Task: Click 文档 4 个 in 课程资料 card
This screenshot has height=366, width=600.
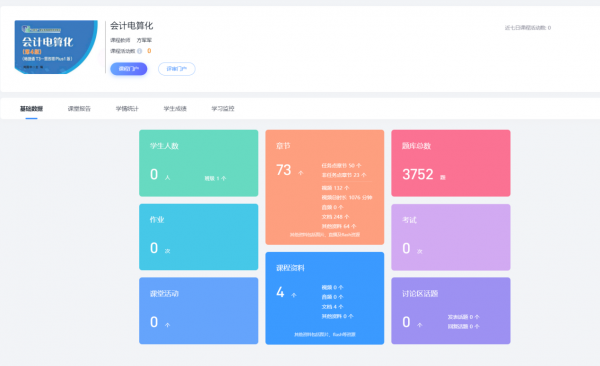Action: [332, 307]
